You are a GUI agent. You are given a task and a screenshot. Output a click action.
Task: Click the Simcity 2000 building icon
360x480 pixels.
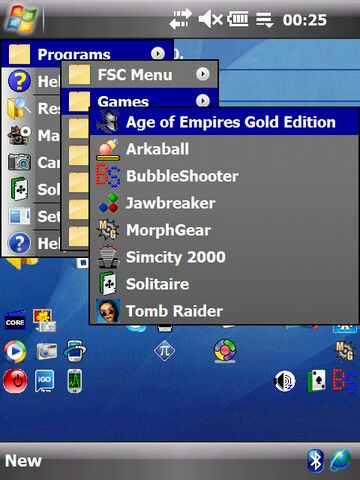108,257
